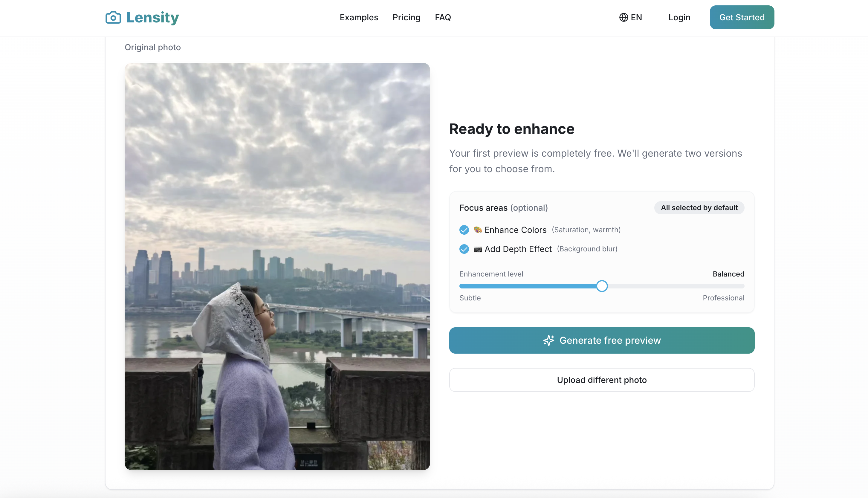
Task: Click Generate free preview button
Action: (x=601, y=340)
